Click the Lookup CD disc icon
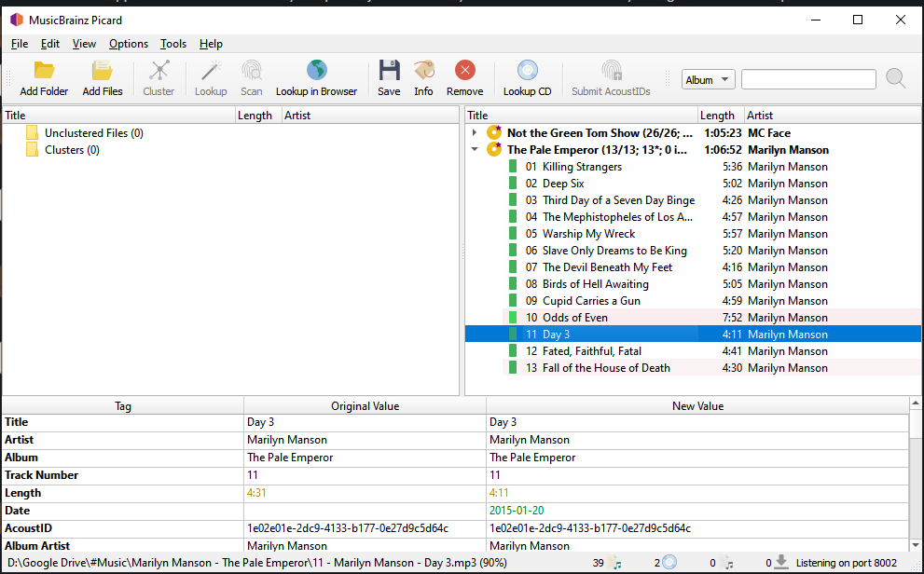Screen dimensions: 924x574 528,70
